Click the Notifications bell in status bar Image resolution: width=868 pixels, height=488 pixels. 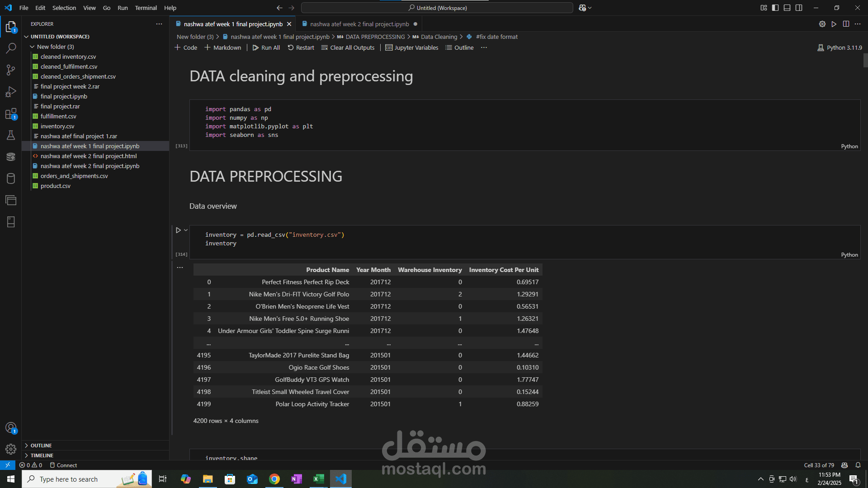point(858,465)
